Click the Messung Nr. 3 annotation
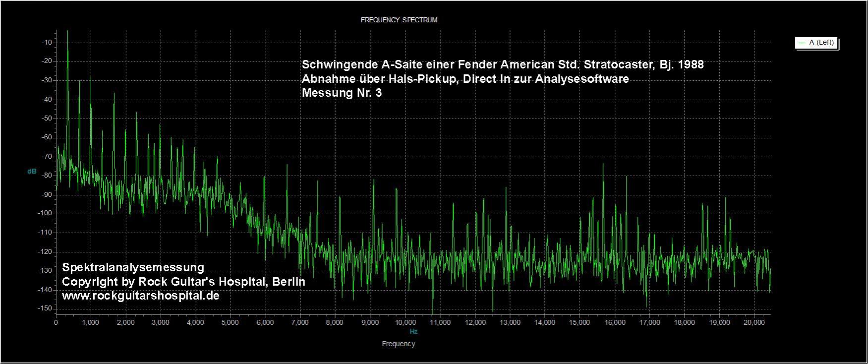 342,93
